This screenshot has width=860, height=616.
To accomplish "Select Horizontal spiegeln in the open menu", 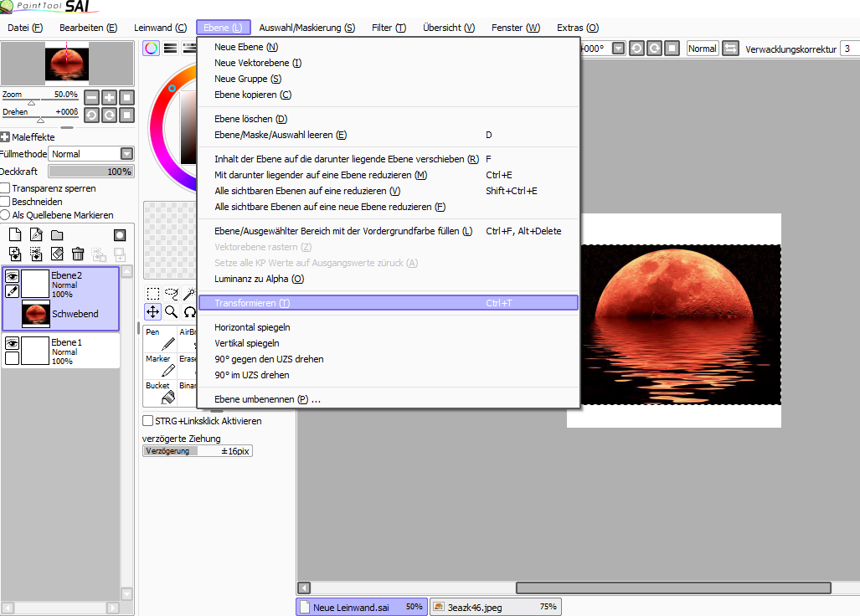I will point(250,326).
